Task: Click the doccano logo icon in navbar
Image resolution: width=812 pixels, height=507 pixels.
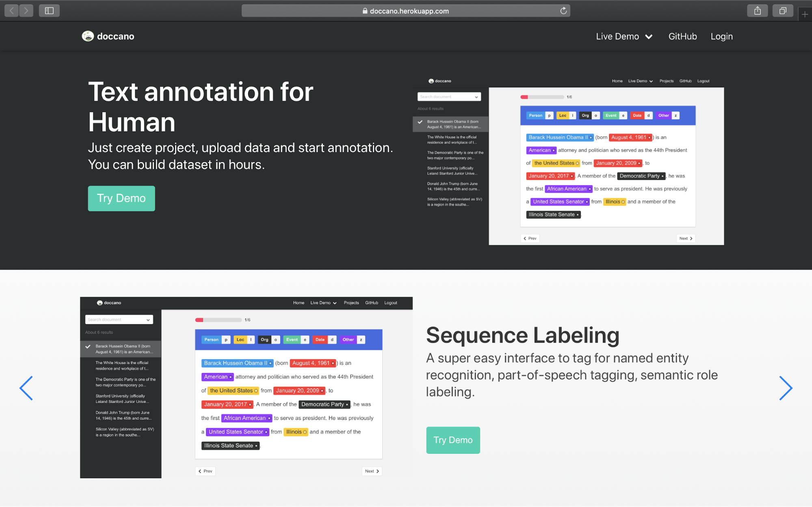Action: [88, 36]
